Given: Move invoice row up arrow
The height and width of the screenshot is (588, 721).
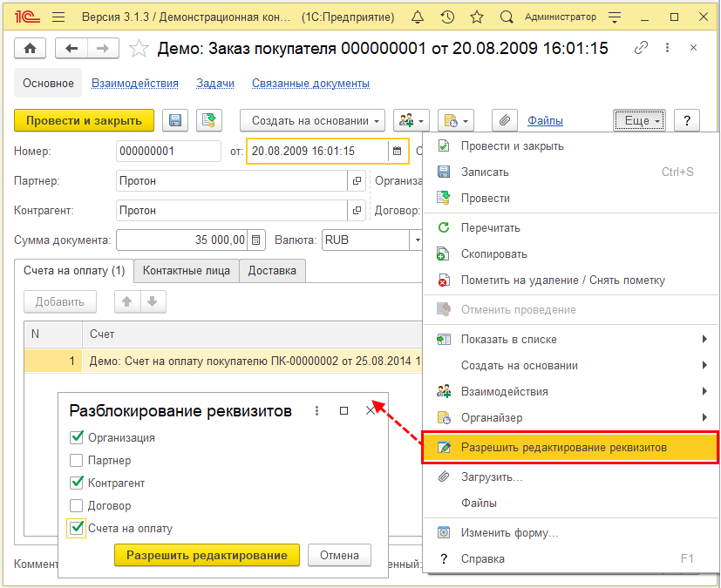Looking at the screenshot, I should [127, 301].
